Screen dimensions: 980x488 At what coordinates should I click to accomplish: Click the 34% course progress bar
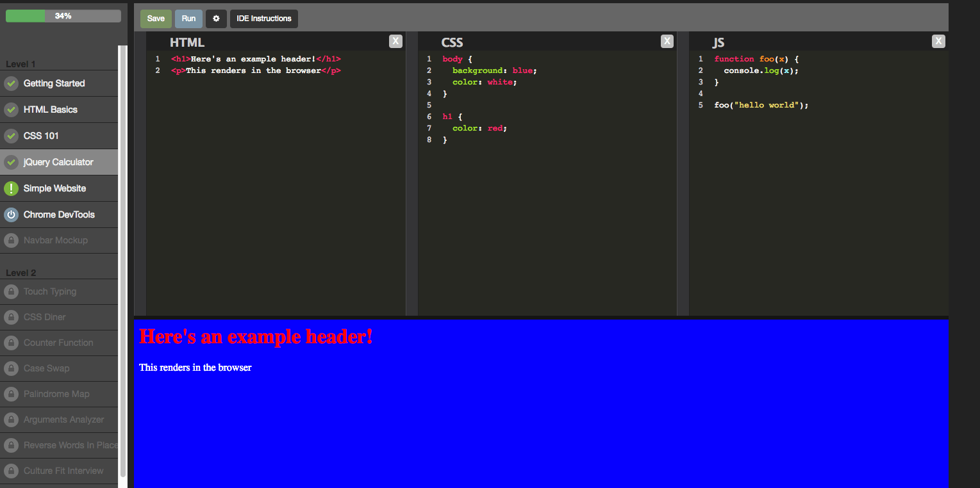63,16
